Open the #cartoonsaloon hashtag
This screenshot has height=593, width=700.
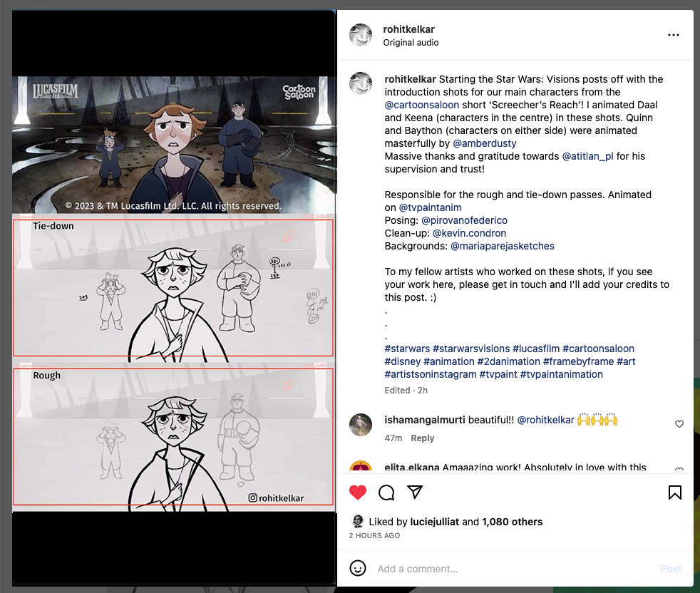point(598,349)
